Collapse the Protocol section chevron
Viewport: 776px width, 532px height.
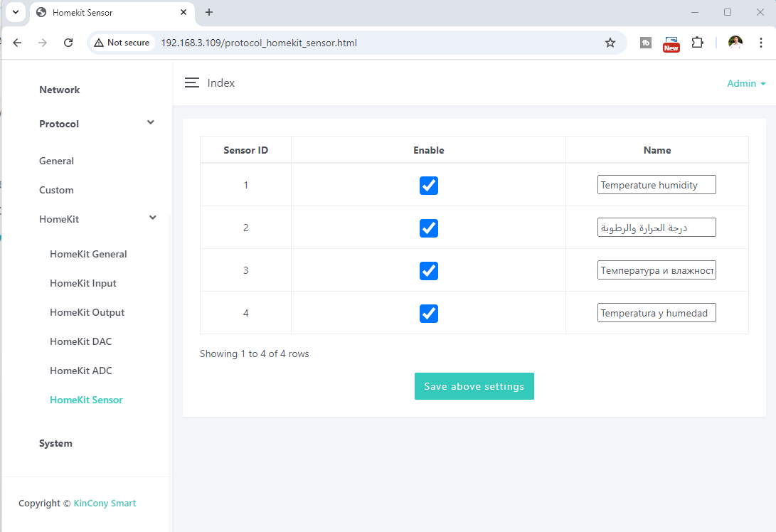coord(150,122)
